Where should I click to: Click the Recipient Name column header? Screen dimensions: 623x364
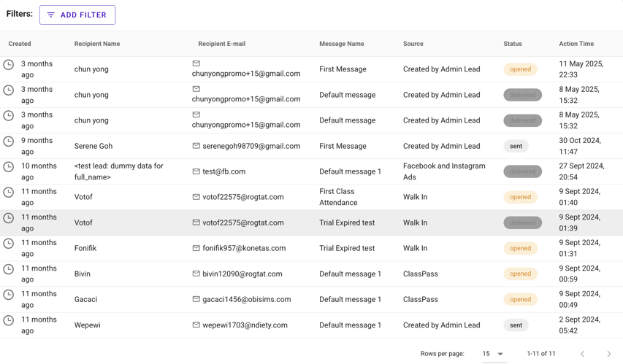click(x=97, y=44)
